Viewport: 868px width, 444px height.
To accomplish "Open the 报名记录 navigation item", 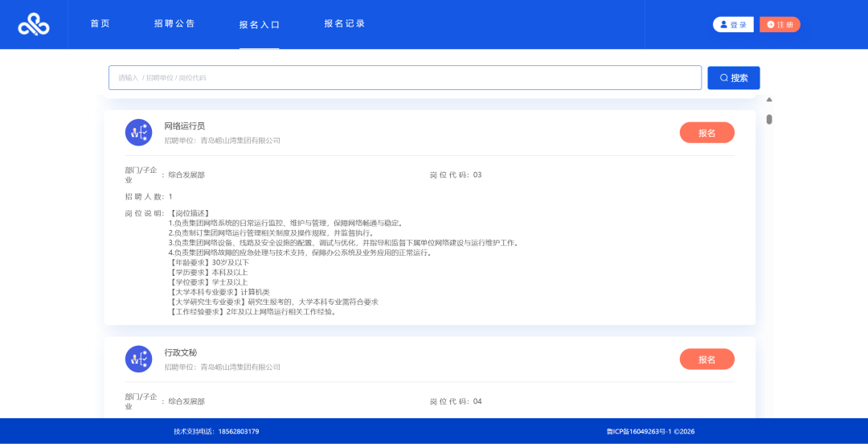I will point(344,24).
